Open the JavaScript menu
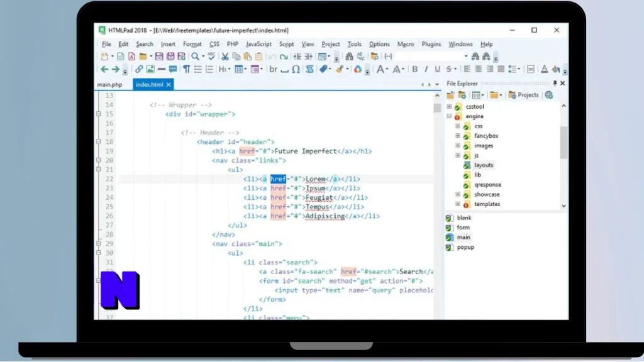This screenshot has width=644, height=362. click(258, 44)
